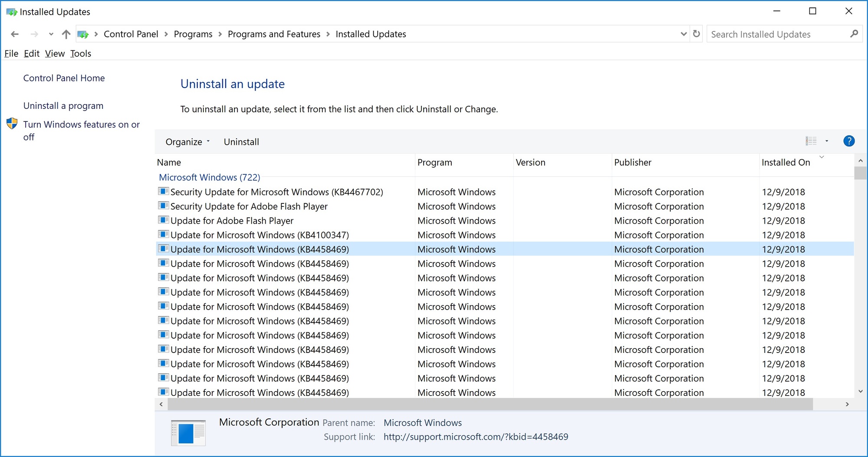Sort by the Publisher column header

[685, 163]
